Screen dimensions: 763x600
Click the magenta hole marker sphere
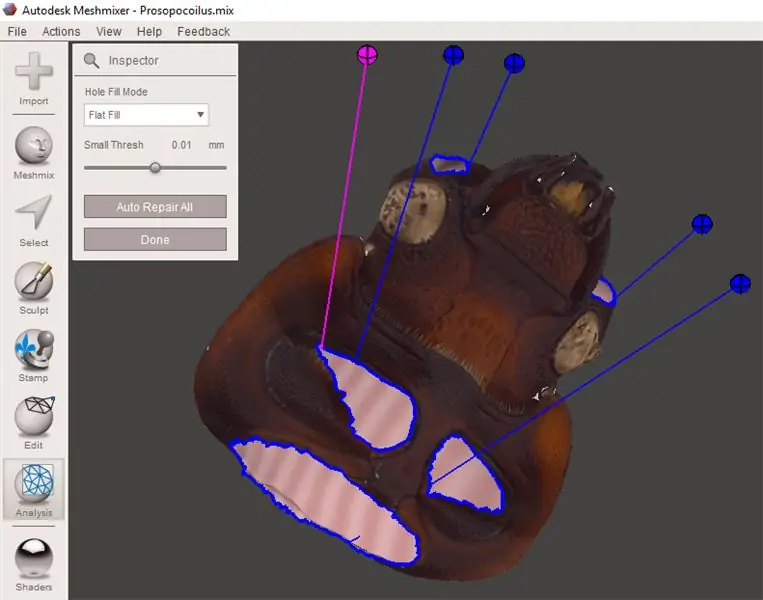368,54
